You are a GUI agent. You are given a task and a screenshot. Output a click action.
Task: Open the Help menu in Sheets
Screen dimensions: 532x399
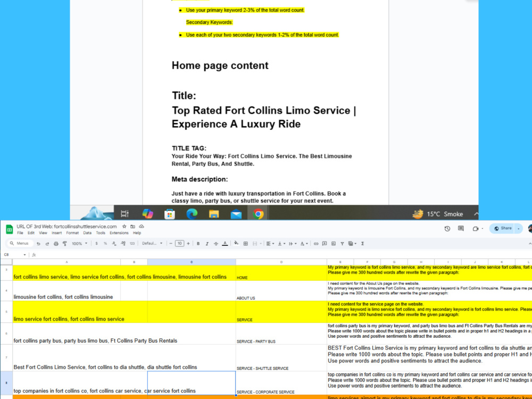pyautogui.click(x=137, y=233)
